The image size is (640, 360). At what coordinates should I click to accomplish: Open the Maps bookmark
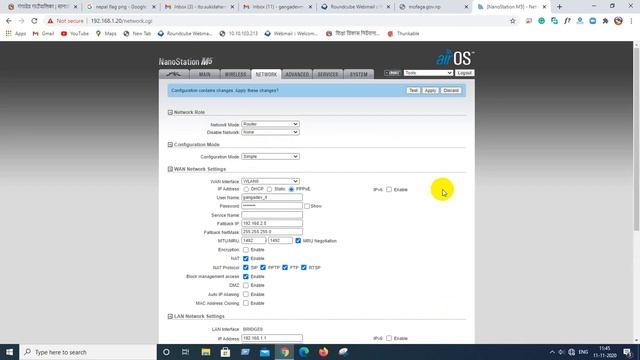point(106,33)
